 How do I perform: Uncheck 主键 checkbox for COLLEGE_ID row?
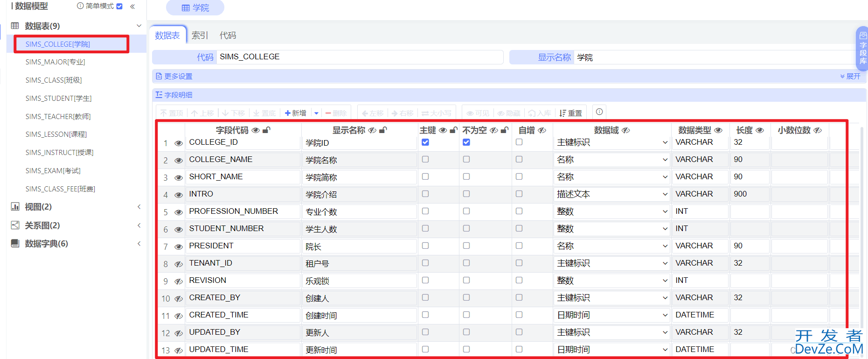[425, 142]
